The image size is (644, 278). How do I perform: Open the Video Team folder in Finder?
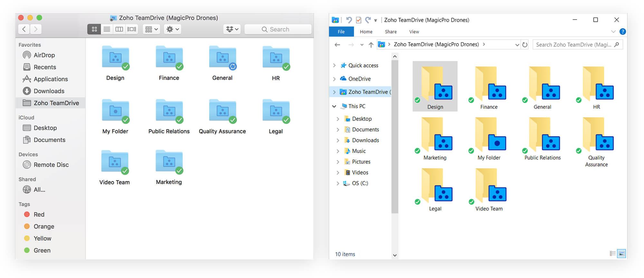tap(115, 162)
